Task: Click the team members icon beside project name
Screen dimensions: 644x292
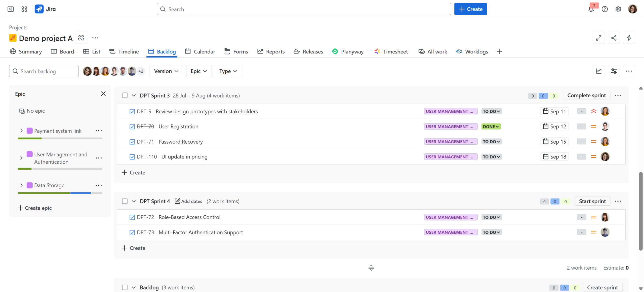Action: click(81, 38)
